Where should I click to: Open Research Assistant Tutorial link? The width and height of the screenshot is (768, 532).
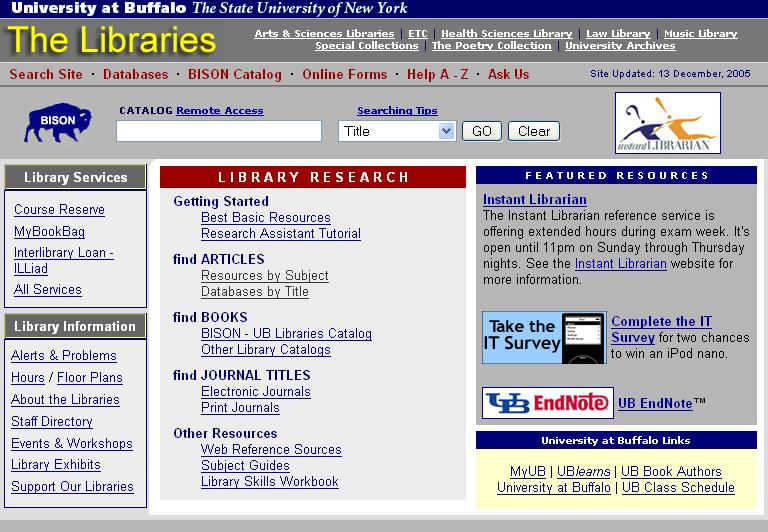pos(281,234)
